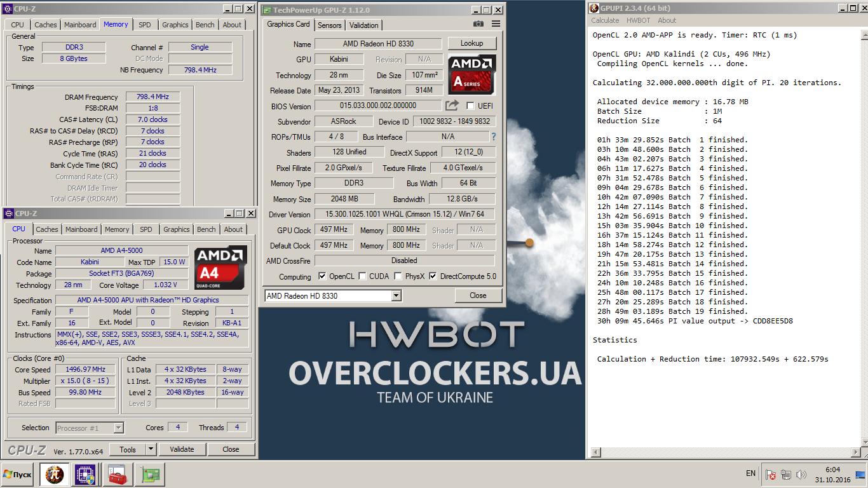
Task: Click the EN language indicator
Action: (x=750, y=473)
